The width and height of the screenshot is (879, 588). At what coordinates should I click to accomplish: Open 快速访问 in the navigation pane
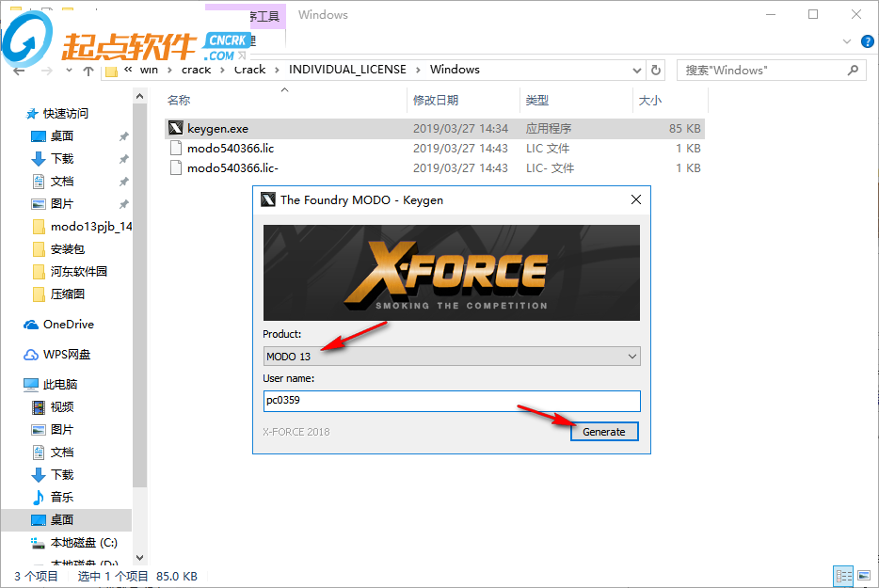point(66,113)
